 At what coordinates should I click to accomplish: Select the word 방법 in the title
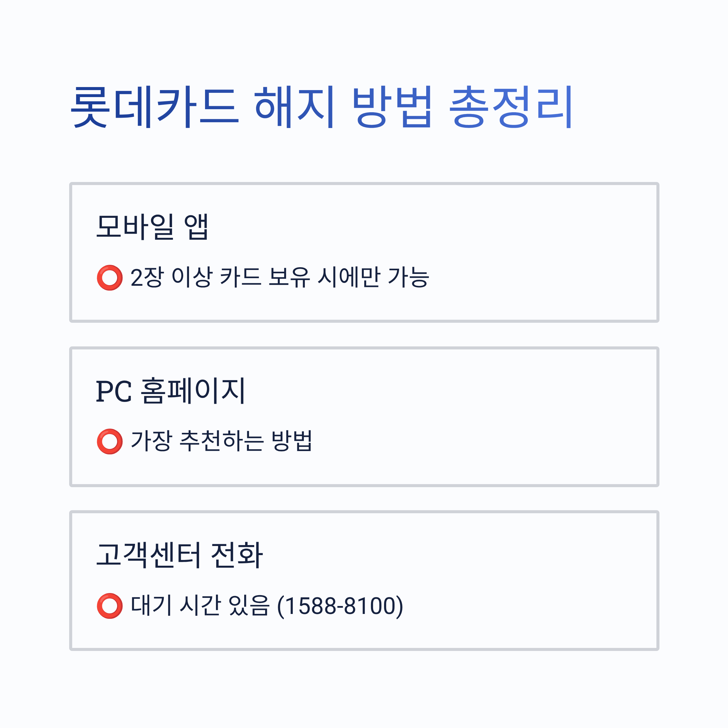click(392, 107)
